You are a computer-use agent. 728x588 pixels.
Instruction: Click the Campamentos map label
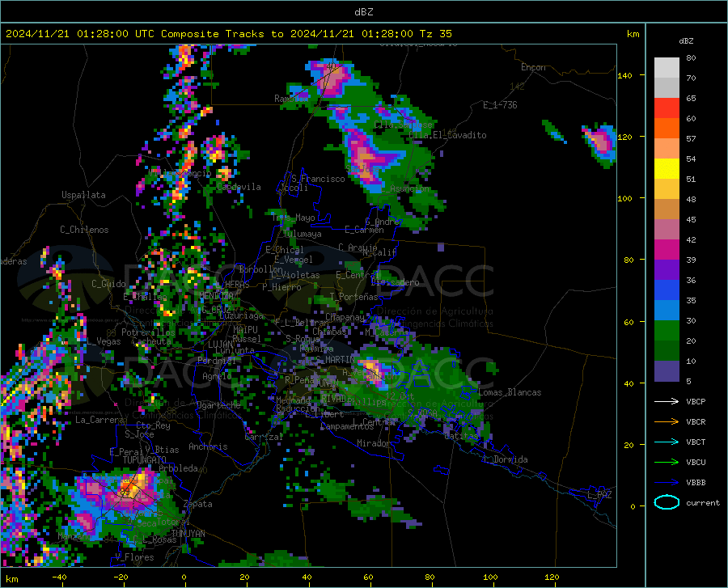pos(347,426)
